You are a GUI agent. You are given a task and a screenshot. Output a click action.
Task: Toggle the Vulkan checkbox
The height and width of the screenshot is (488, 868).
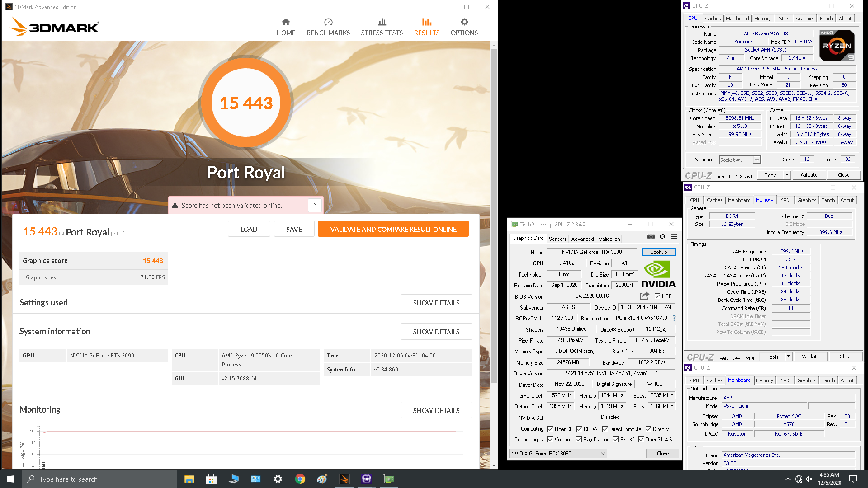point(550,440)
